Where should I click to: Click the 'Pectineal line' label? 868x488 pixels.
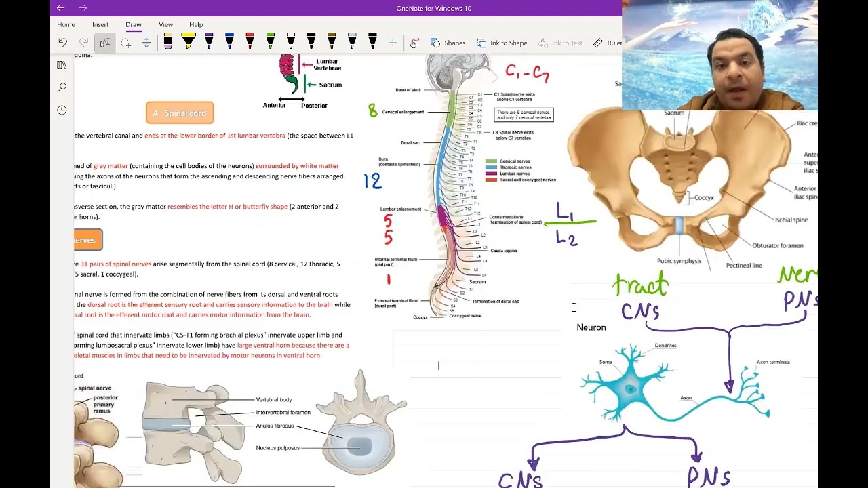pos(744,266)
